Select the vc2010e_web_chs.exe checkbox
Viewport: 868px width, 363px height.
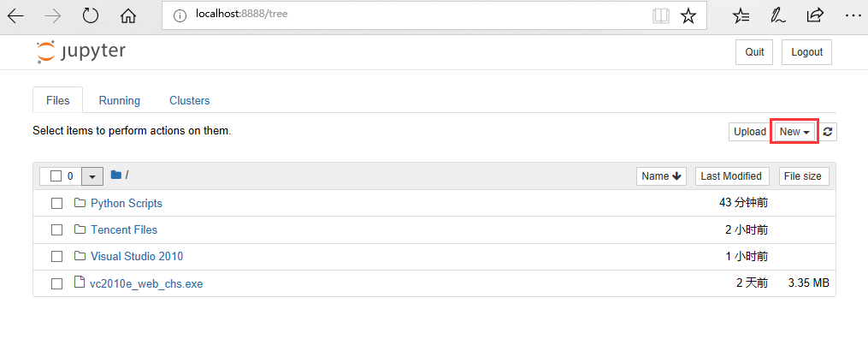[56, 283]
